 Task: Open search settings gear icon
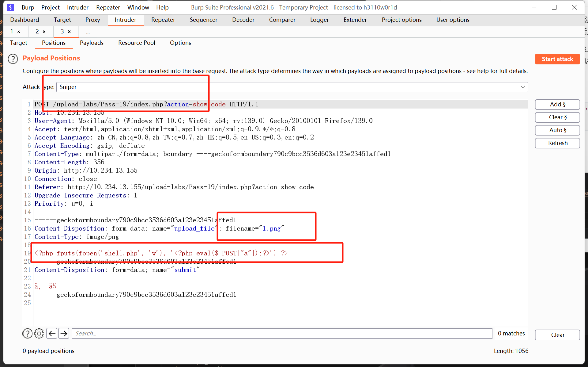pyautogui.click(x=39, y=333)
